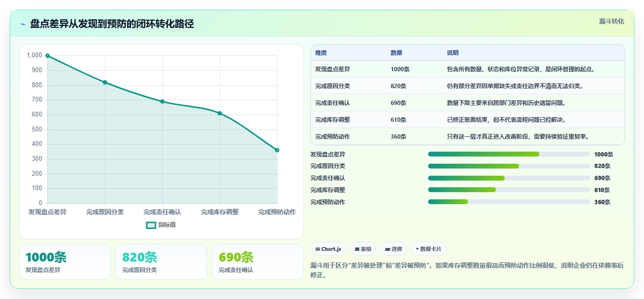Select the 完成库存调整 table row cell
Viewport: 644px width, 299px height.
point(333,120)
